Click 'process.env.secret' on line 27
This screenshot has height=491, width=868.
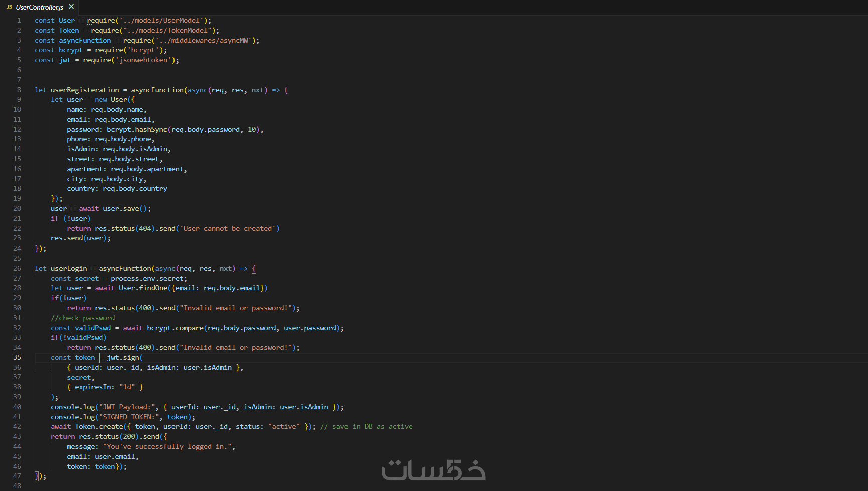[147, 278]
